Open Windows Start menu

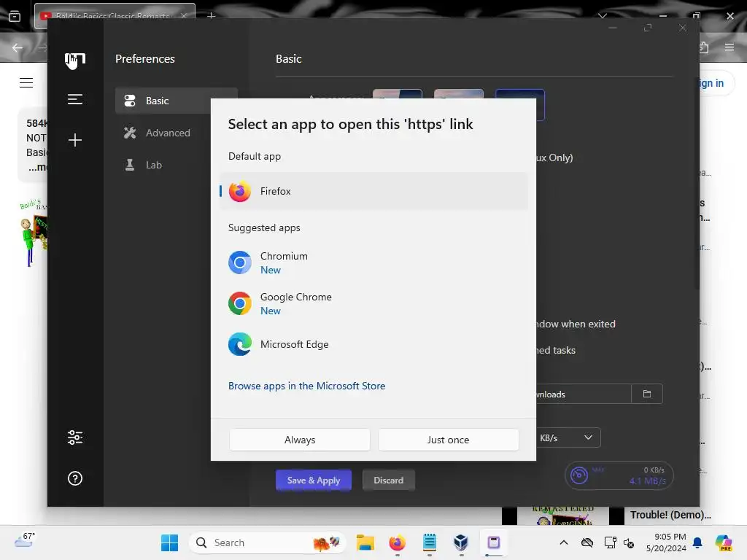[169, 542]
